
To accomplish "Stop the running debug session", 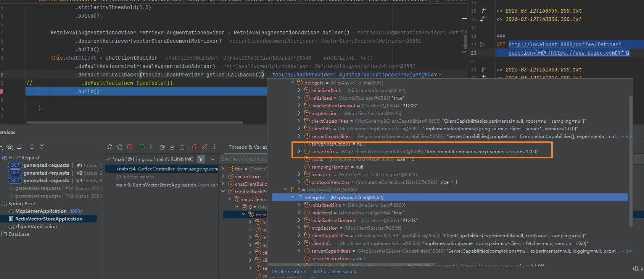I will coord(130,147).
